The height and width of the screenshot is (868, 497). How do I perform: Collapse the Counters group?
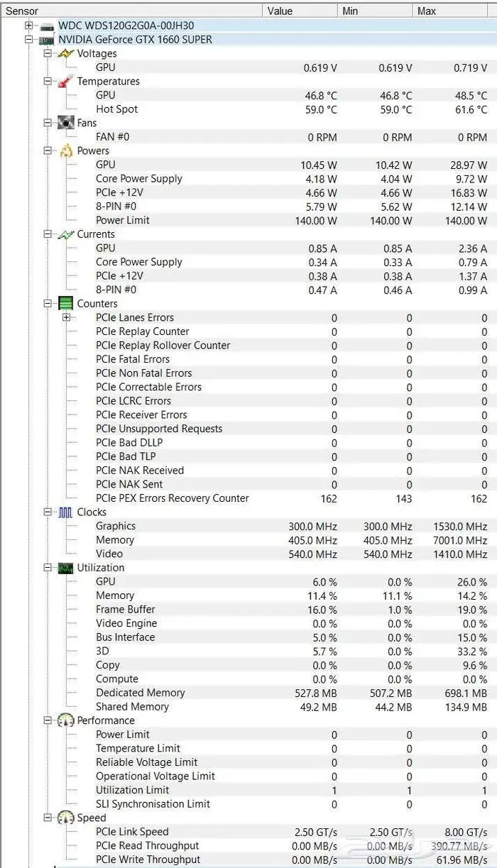pos(48,304)
